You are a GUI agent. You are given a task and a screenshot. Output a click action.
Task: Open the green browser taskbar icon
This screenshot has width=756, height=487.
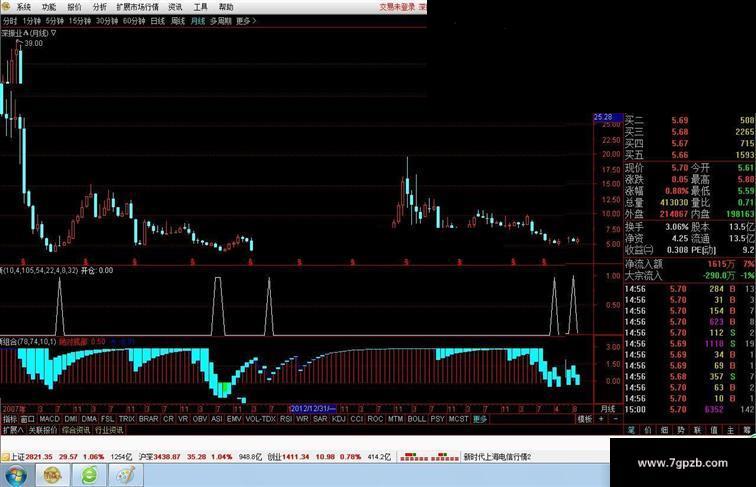click(x=89, y=475)
